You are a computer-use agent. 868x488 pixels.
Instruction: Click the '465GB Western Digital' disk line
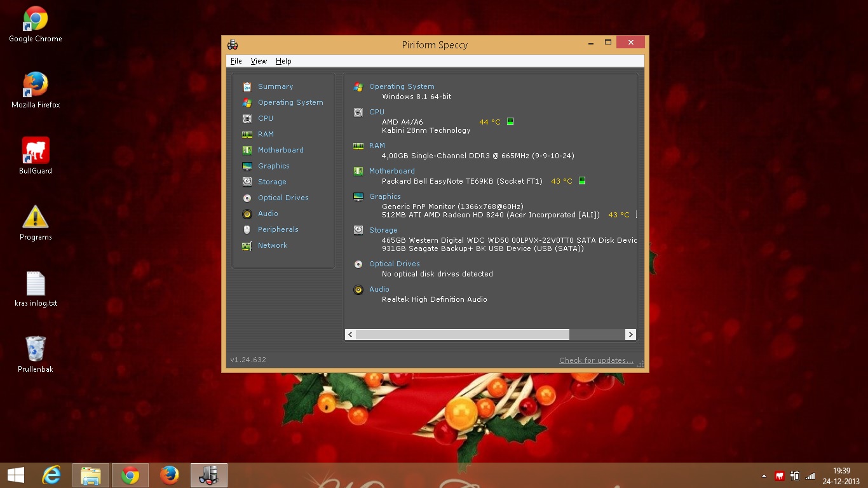(509, 240)
